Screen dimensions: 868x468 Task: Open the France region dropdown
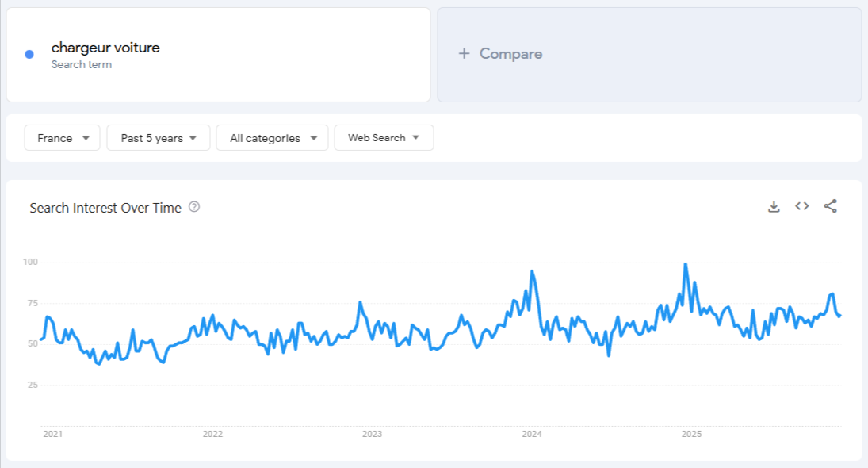(x=62, y=137)
